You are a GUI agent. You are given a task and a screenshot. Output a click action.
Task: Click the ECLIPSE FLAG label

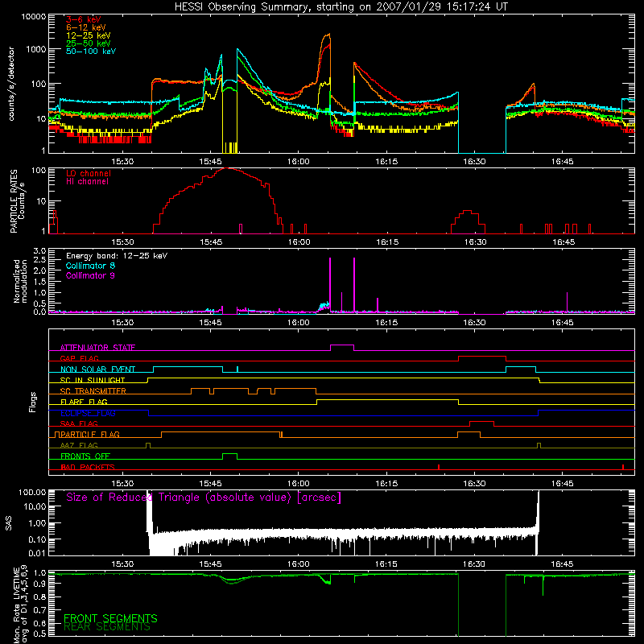pyautogui.click(x=88, y=413)
